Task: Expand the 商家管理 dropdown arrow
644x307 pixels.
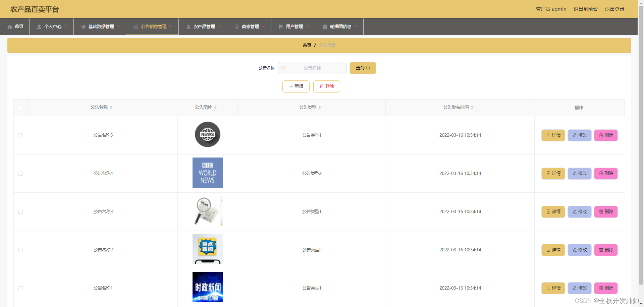Action: click(x=263, y=26)
